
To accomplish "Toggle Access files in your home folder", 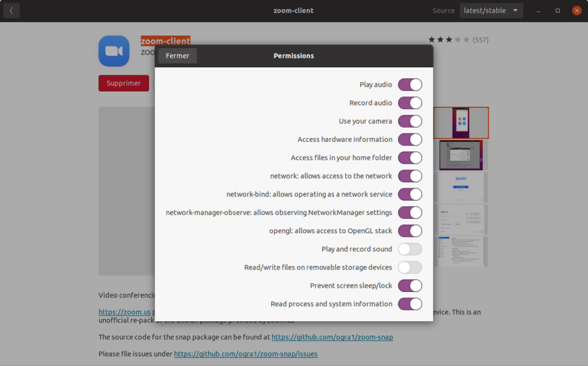I will (410, 157).
